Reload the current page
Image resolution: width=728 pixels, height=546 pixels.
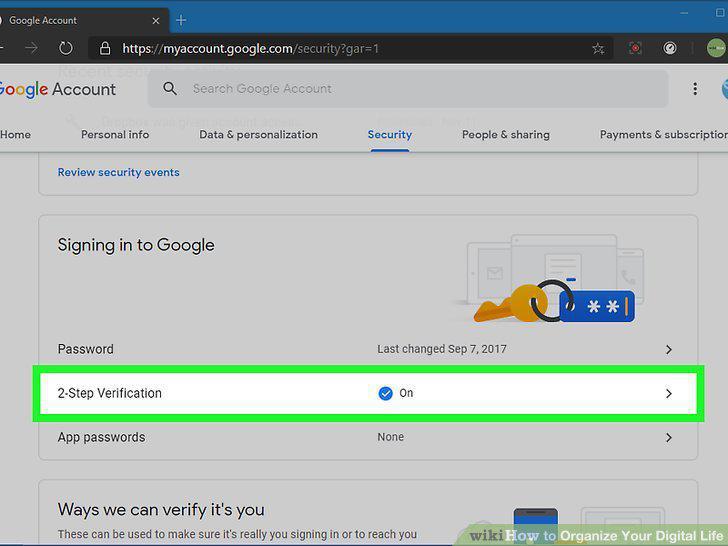pos(65,48)
